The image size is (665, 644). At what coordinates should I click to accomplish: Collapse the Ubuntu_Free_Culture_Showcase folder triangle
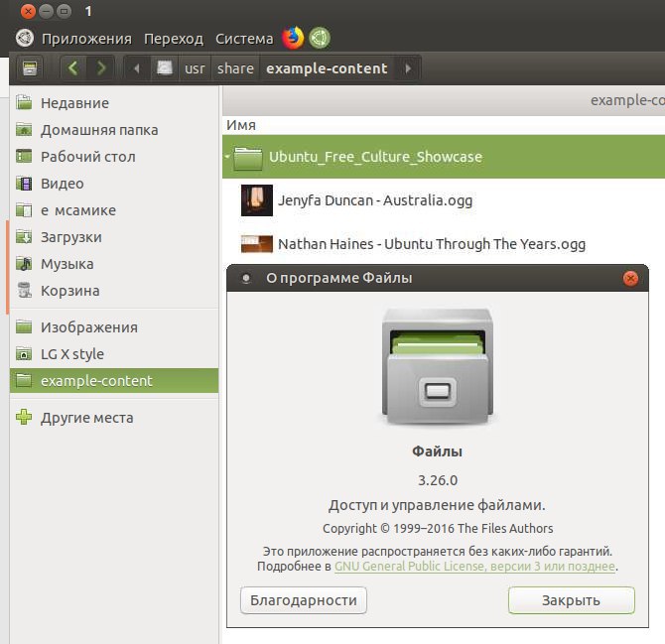227,157
